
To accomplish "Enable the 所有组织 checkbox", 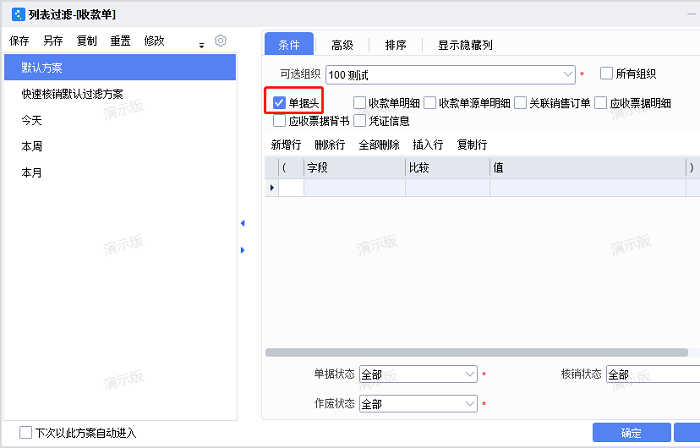I will coord(606,73).
